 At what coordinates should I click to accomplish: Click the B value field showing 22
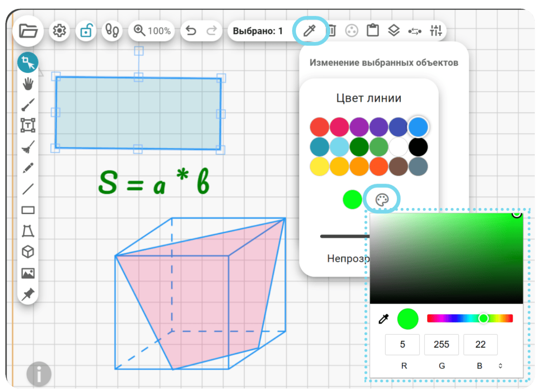[481, 345]
